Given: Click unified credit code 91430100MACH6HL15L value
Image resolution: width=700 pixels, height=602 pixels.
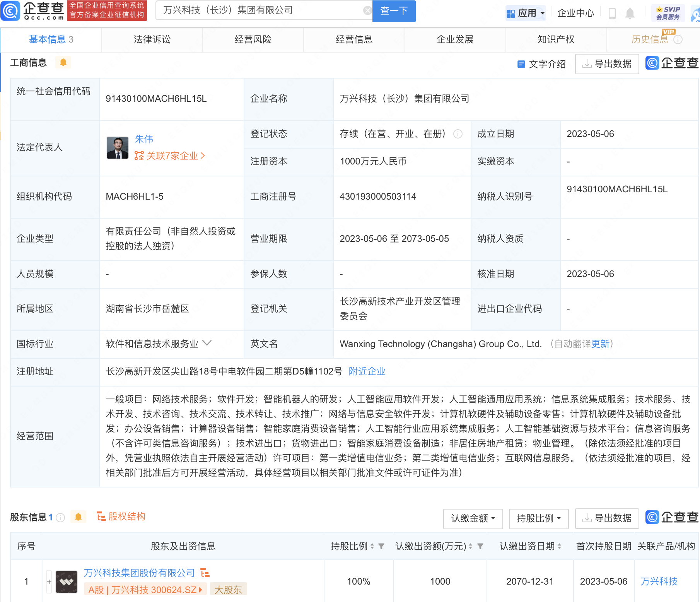Looking at the screenshot, I should 156,99.
